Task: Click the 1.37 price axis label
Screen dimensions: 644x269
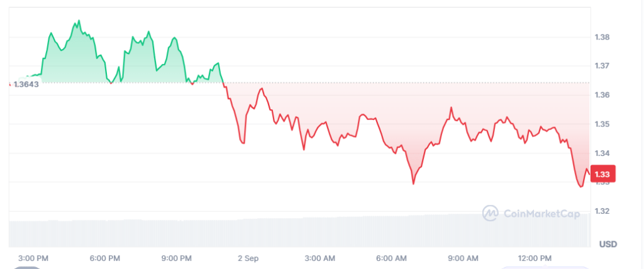Action: [602, 66]
